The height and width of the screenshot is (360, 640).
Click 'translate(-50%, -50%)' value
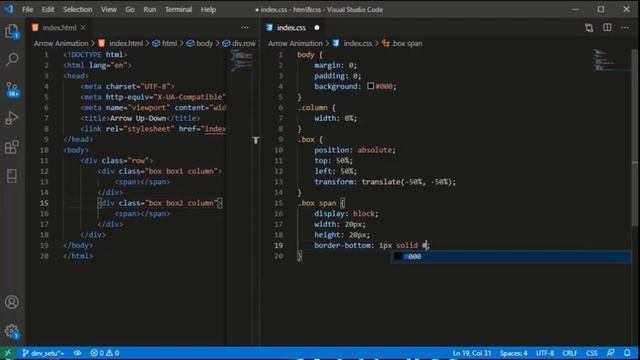coord(407,182)
